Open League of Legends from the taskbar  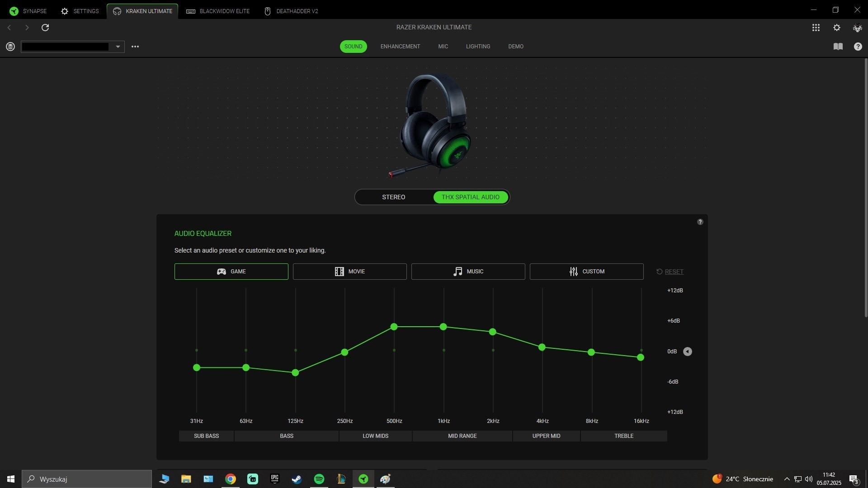coord(341,479)
